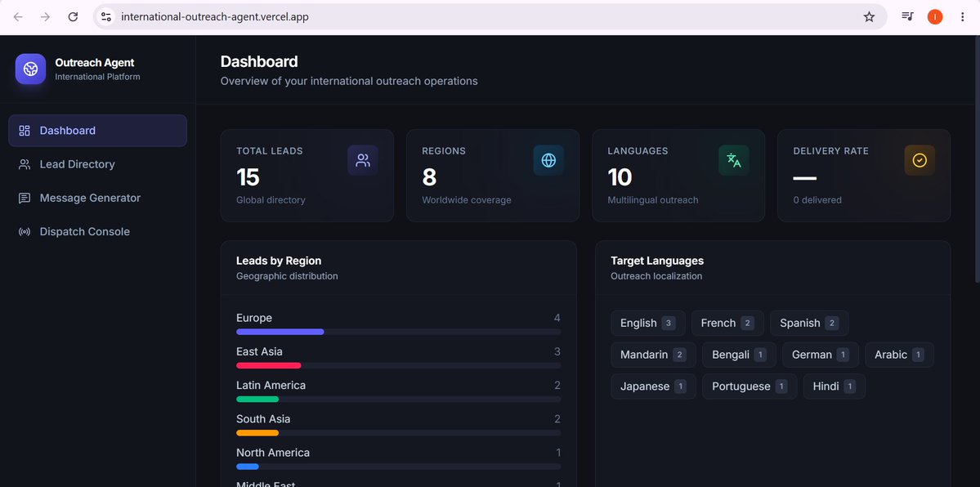Select the English language chip
This screenshot has width=980, height=487.
click(648, 324)
